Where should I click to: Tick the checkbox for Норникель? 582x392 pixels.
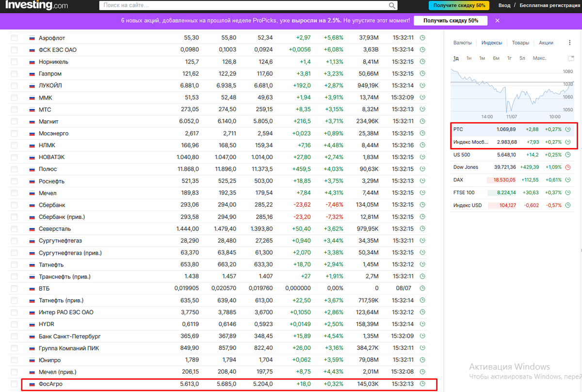[14, 62]
